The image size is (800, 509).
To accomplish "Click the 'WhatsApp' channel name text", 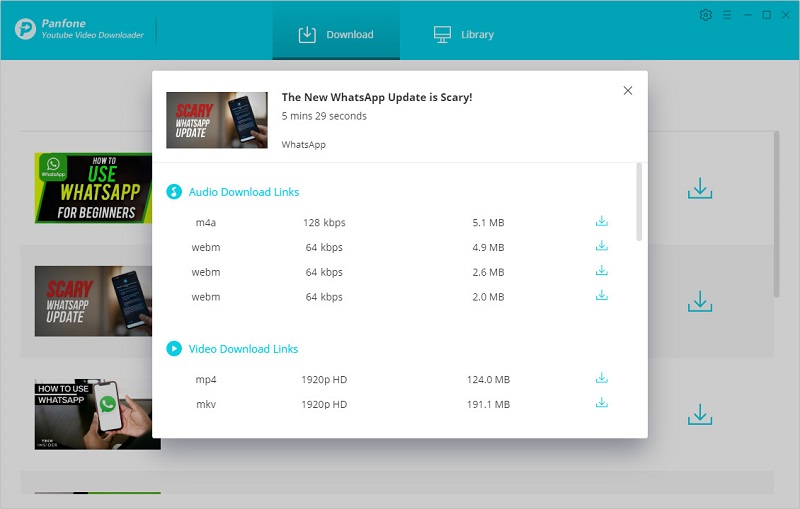I will point(304,145).
